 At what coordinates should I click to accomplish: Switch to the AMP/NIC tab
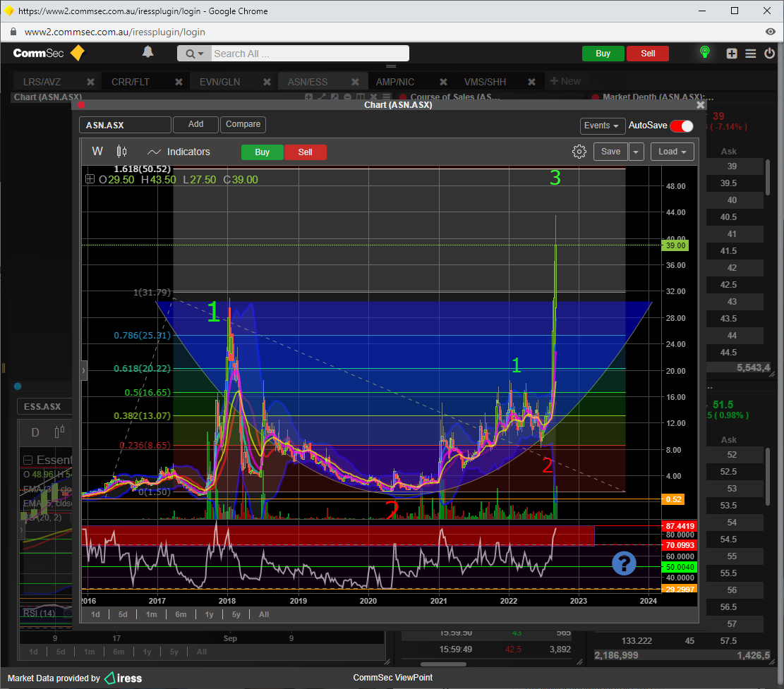[x=395, y=82]
